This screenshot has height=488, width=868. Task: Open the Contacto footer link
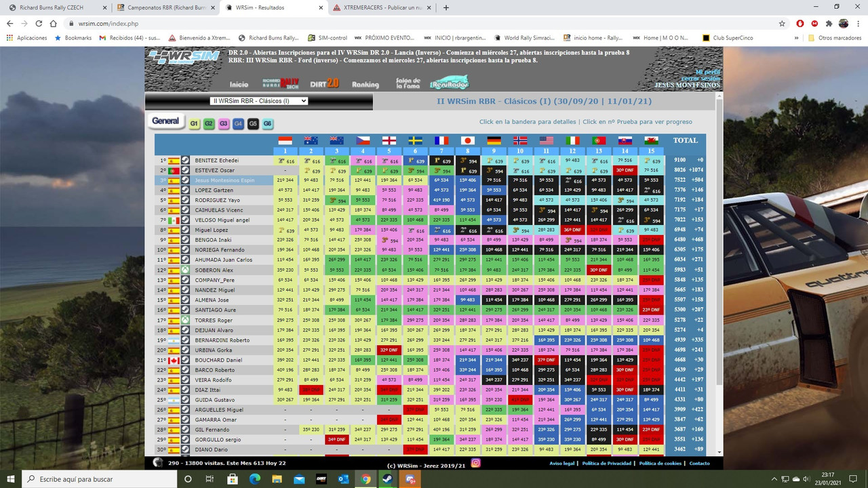click(700, 464)
